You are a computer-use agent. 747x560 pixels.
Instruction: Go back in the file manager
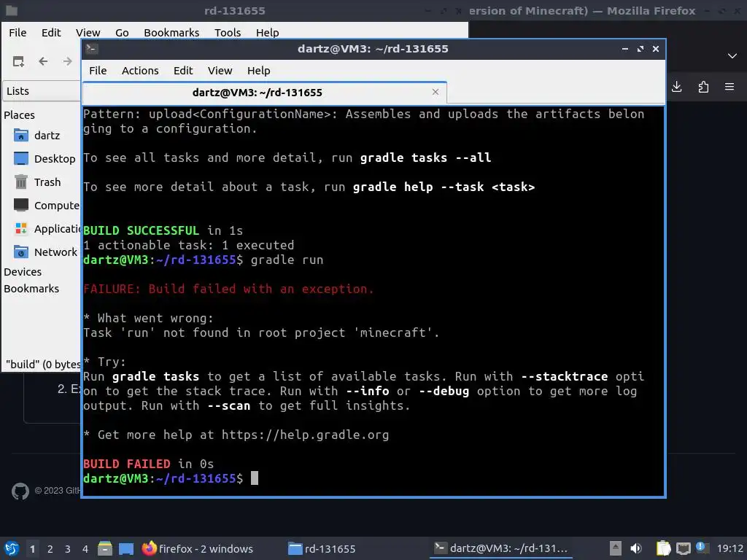(43, 61)
